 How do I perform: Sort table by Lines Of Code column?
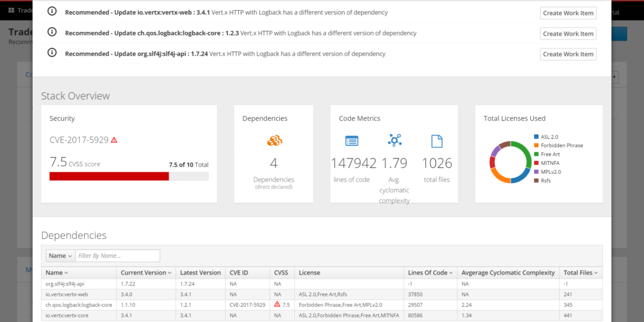tap(430, 273)
